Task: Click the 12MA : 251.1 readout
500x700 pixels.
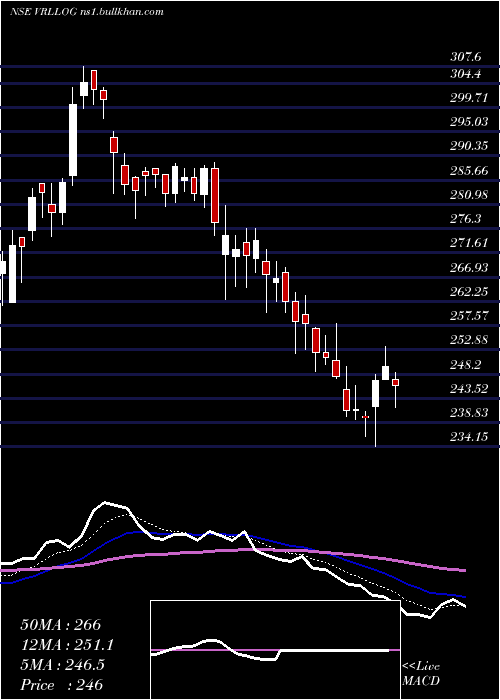Action: click(67, 645)
